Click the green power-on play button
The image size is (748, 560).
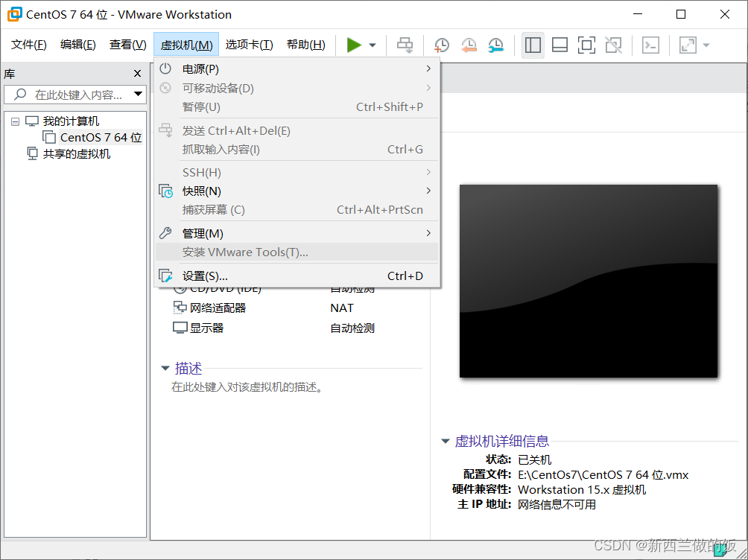[353, 45]
